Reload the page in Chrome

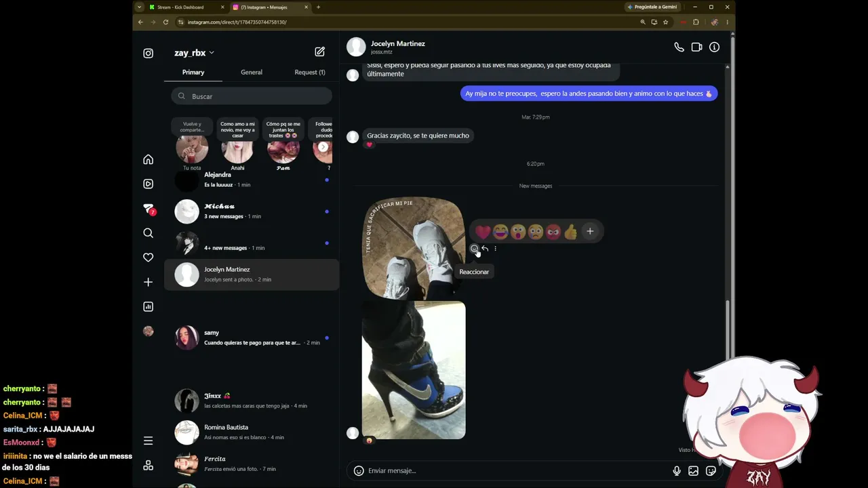165,22
